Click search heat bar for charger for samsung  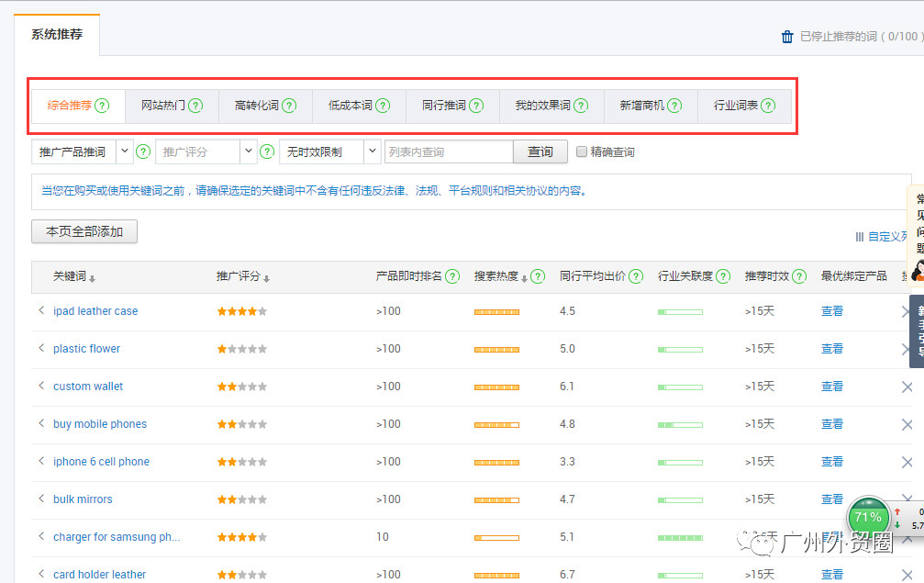[496, 538]
